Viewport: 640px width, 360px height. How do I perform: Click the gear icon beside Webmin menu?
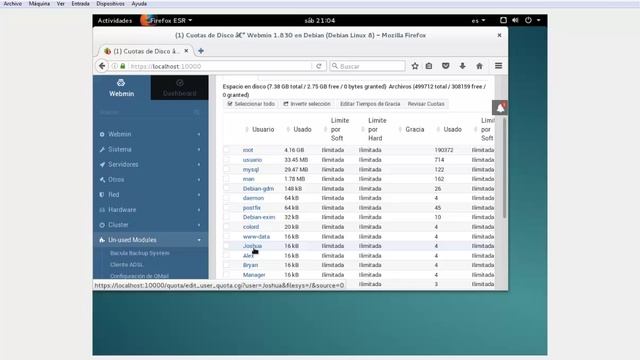102,134
